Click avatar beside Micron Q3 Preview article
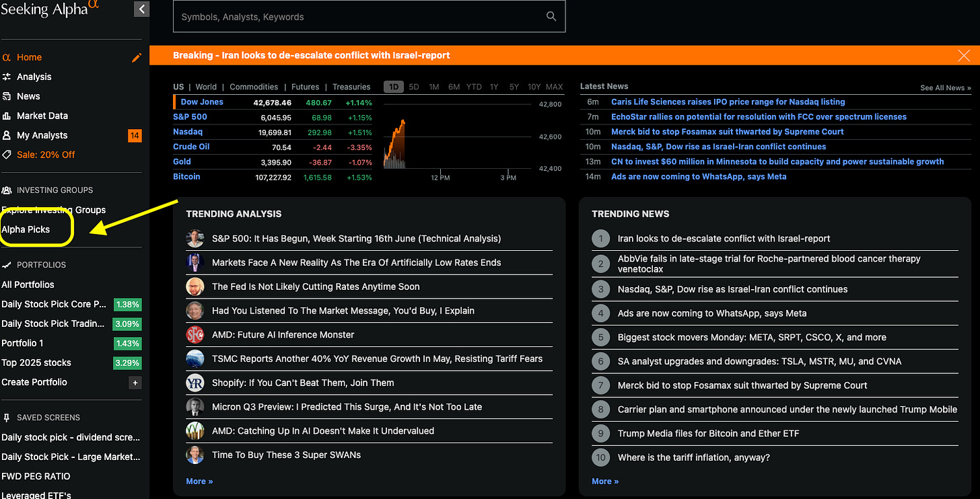The height and width of the screenshot is (499, 980). (195, 407)
